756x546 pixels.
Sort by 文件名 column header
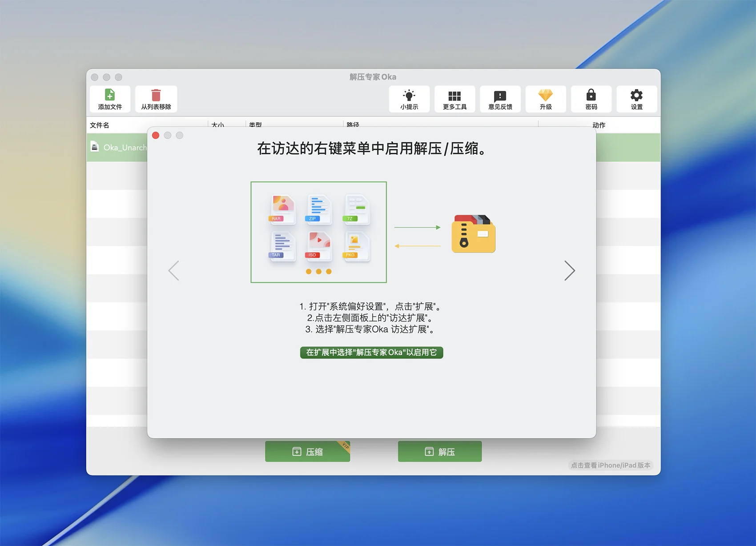100,125
